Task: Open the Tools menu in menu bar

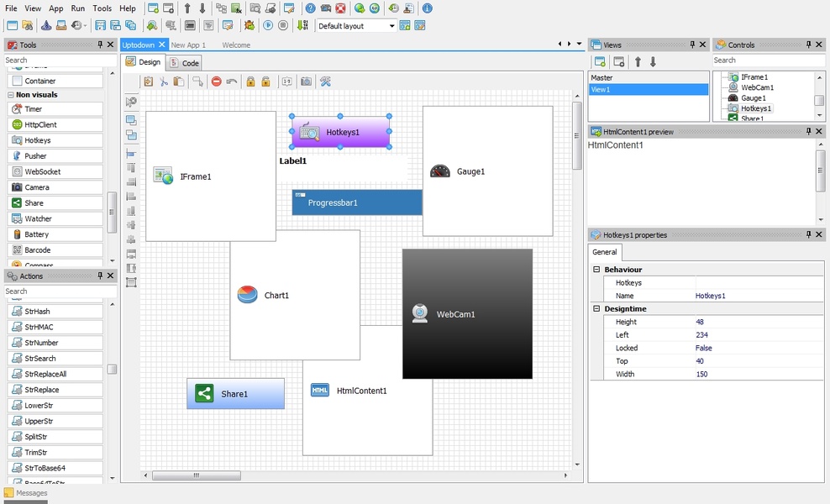Action: point(102,8)
